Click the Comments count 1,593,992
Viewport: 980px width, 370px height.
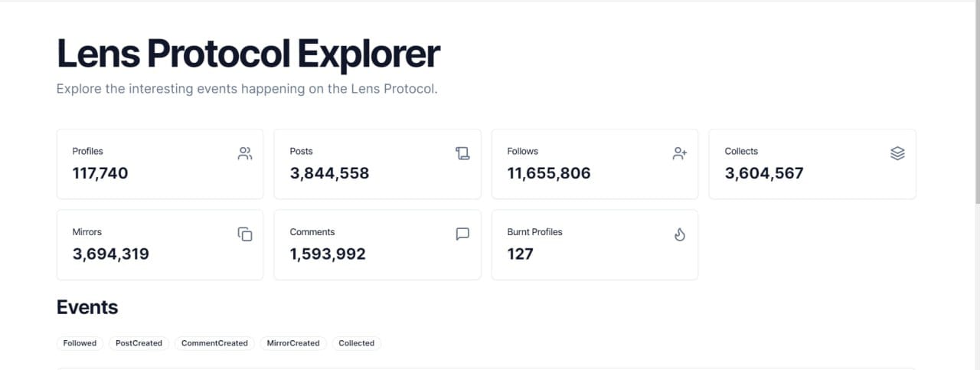click(x=328, y=254)
